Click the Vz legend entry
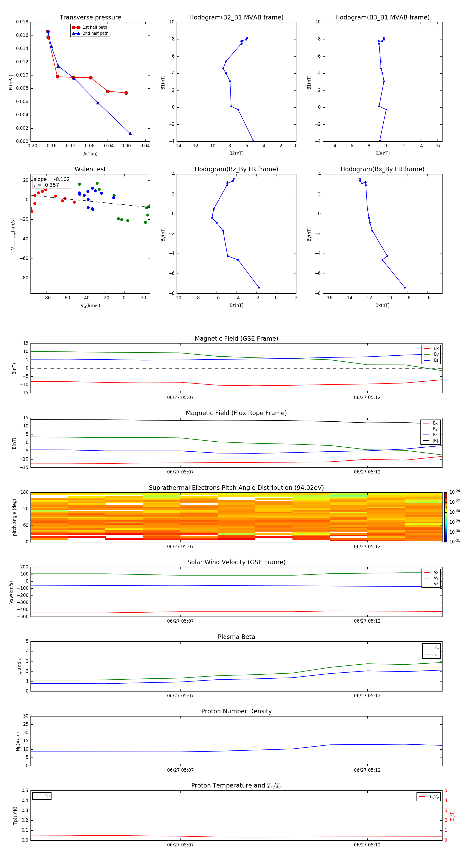 coord(431,584)
